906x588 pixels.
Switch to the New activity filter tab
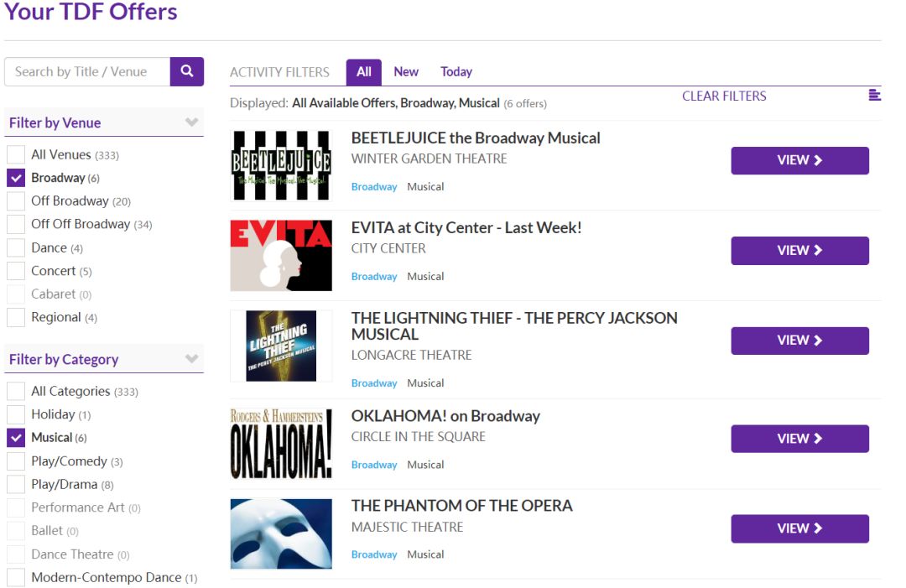406,71
